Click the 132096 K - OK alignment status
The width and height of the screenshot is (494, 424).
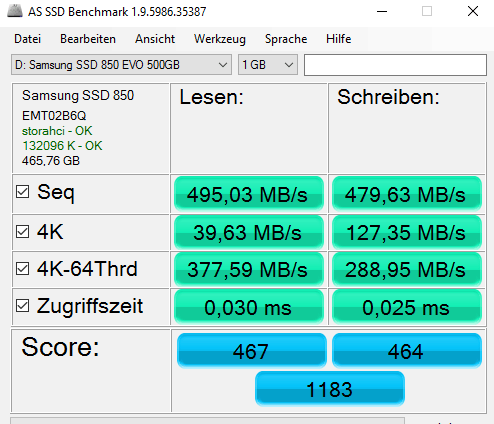coord(62,146)
